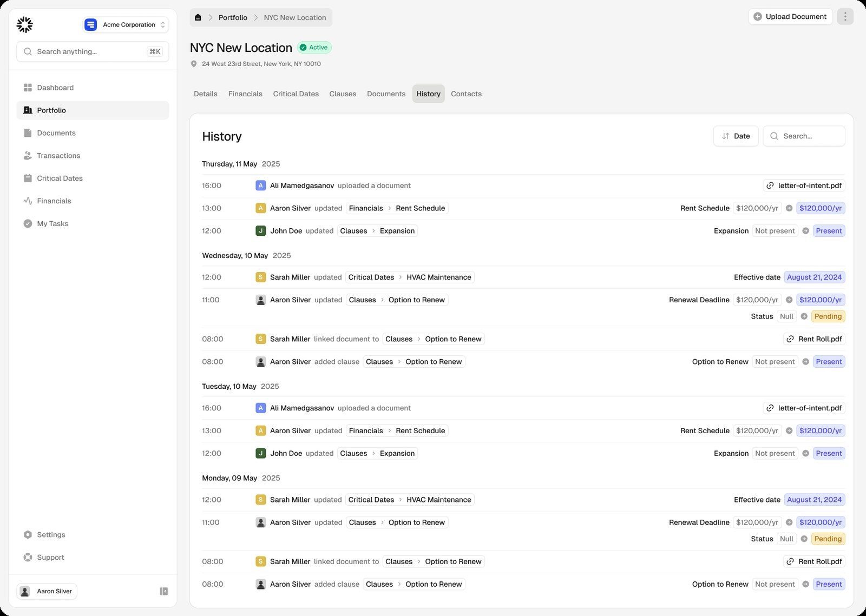This screenshot has height=616, width=866.
Task: Switch to the Clauses tab
Action: pyautogui.click(x=343, y=94)
